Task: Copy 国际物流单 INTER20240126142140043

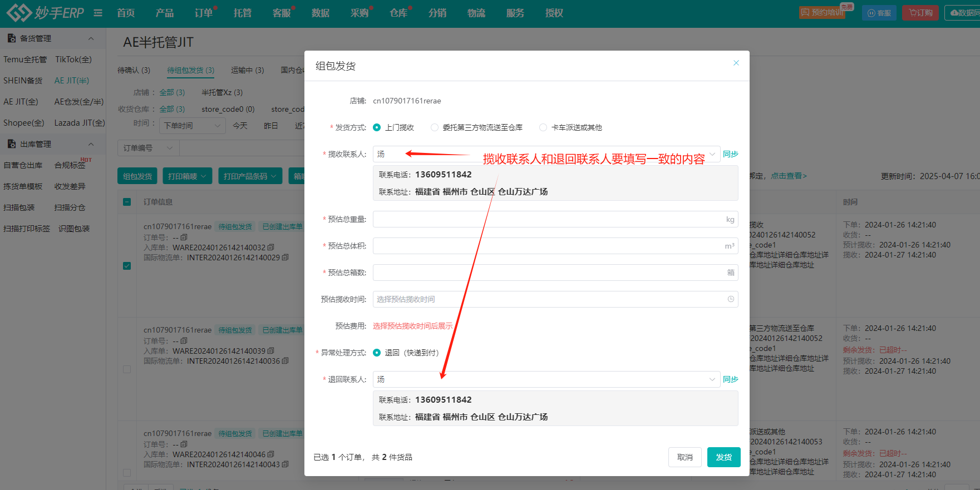Action: coord(285,464)
